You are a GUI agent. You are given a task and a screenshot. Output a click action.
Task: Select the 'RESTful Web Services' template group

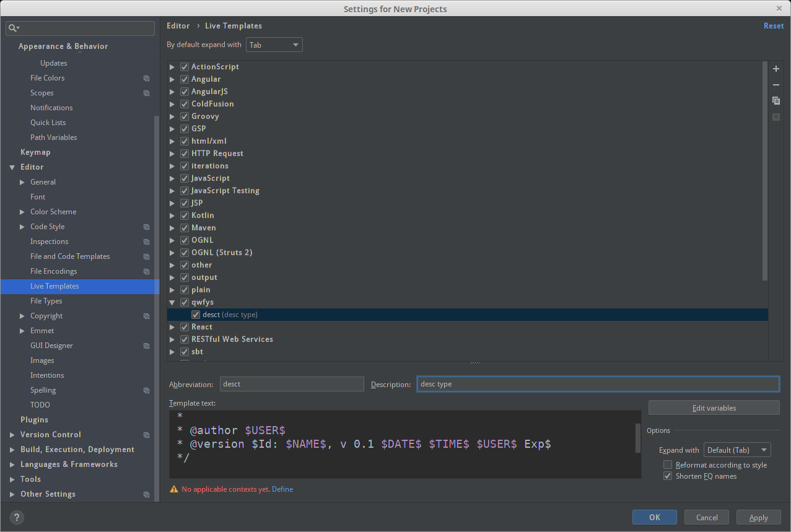click(232, 339)
